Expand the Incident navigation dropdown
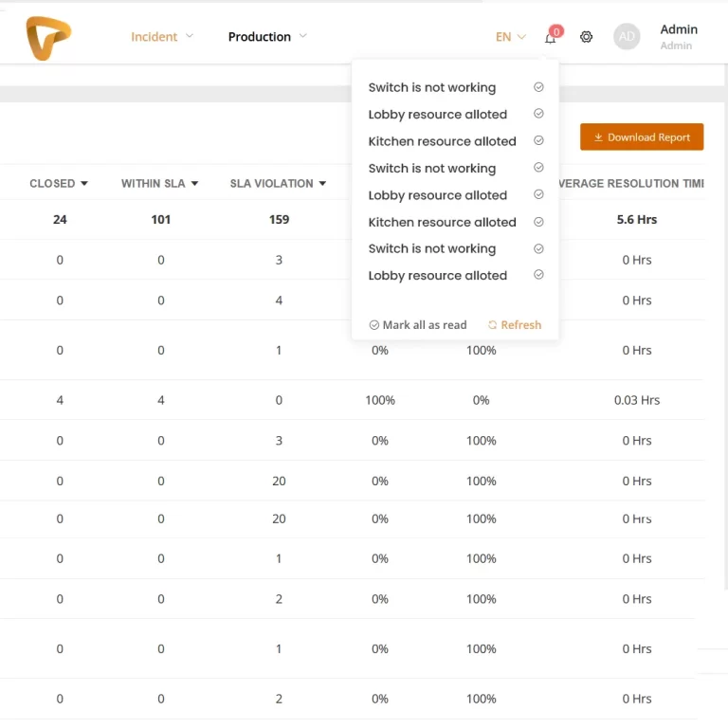This screenshot has width=728, height=728. [x=161, y=37]
